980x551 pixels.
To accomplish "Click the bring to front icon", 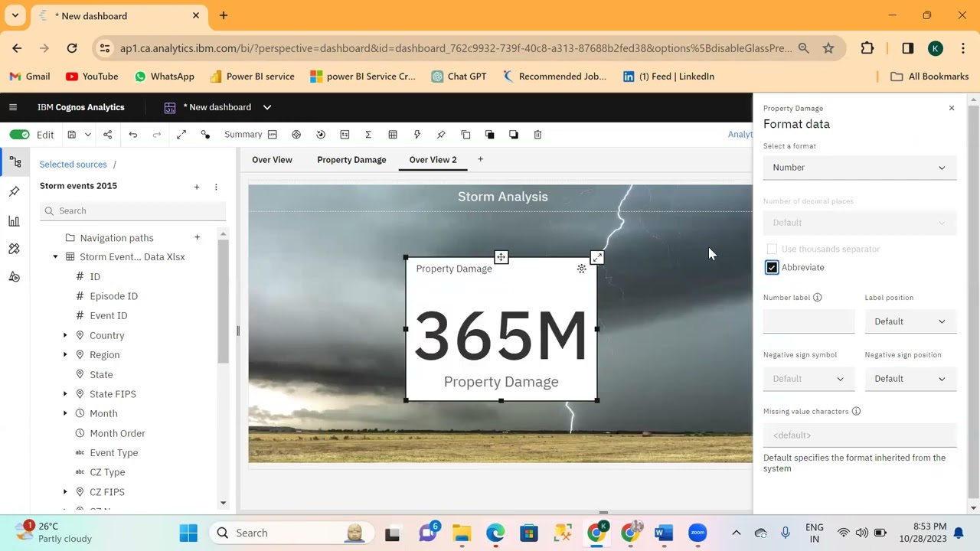I will (x=489, y=135).
